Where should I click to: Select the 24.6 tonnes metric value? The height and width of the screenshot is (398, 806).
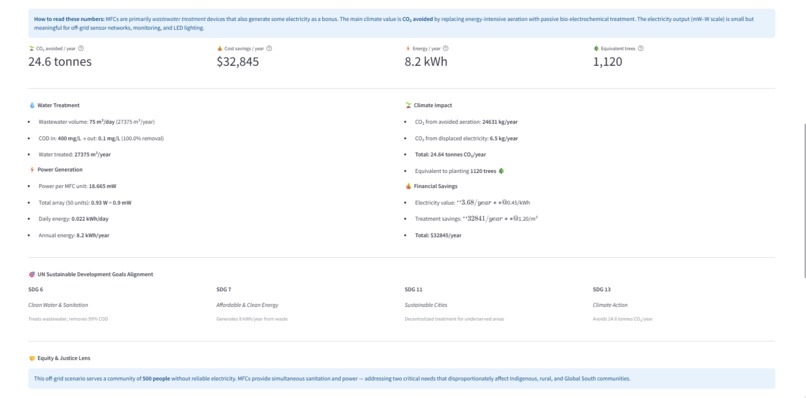click(x=60, y=62)
